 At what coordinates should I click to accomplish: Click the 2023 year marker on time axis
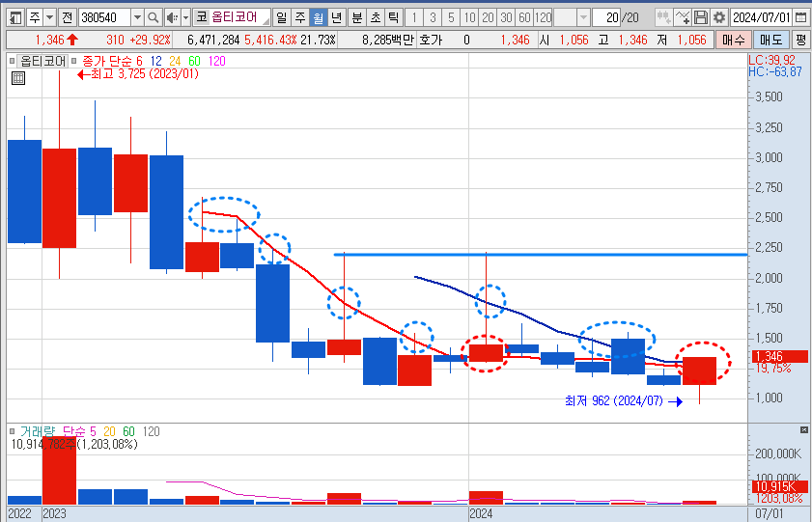point(54,513)
